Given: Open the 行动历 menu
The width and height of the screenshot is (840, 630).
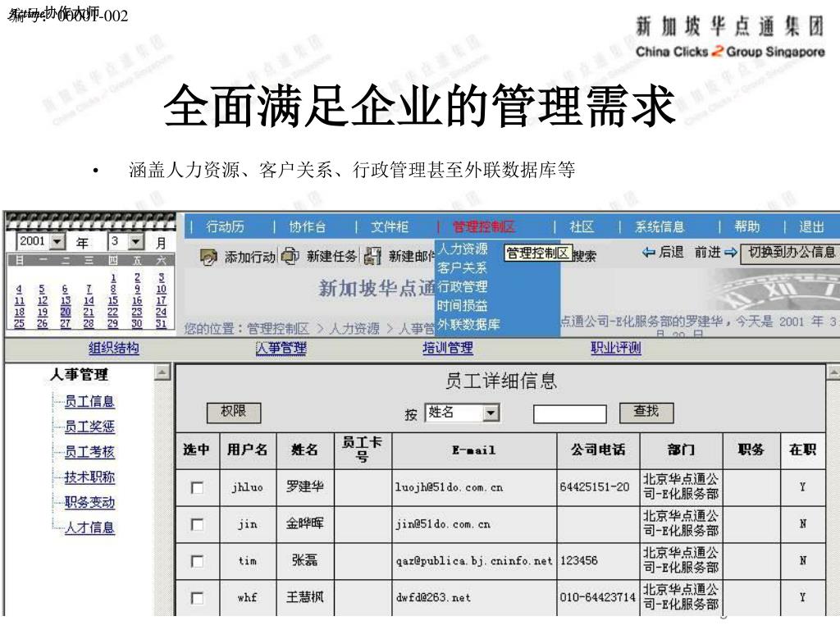Looking at the screenshot, I should point(225,227).
